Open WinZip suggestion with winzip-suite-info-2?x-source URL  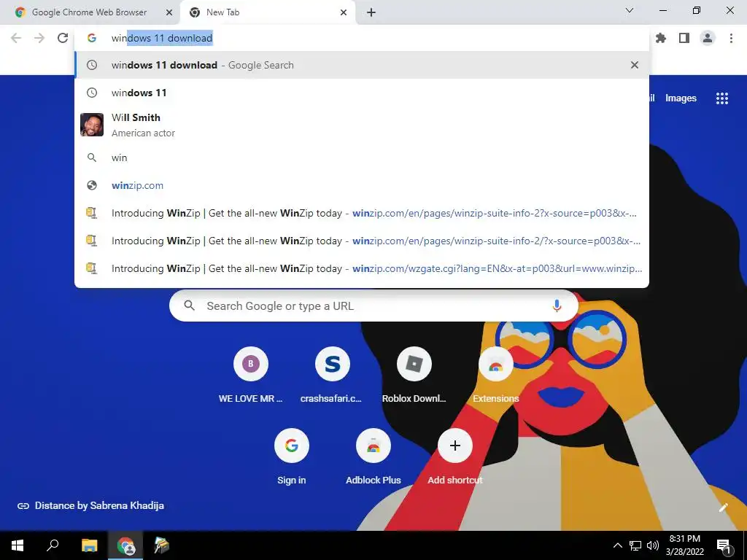click(x=362, y=213)
